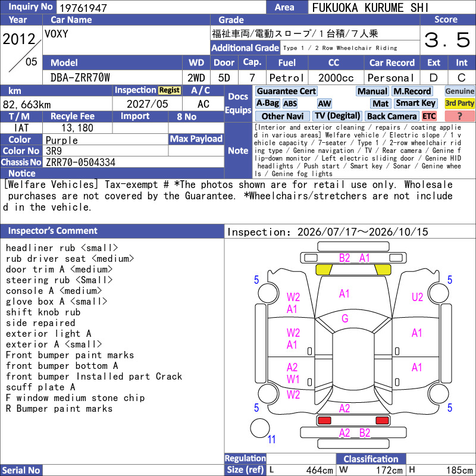Select the Guarantee Cert badge
Screen dimensions: 476x476
coord(286,91)
